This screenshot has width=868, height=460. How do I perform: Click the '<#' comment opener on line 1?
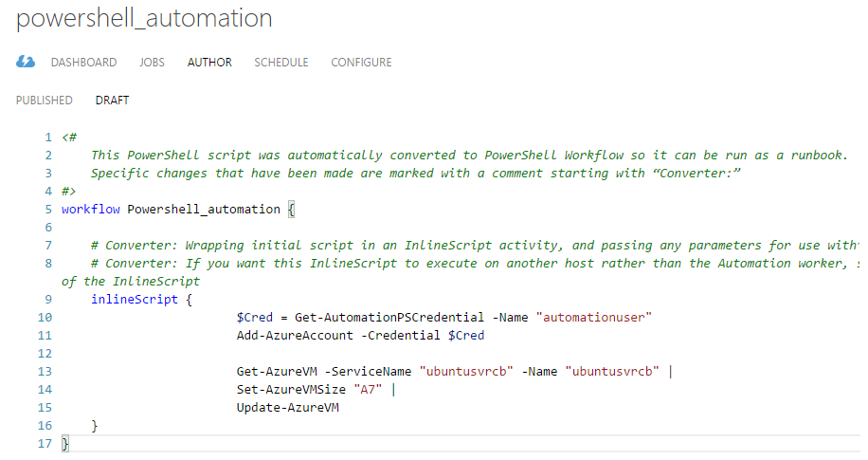[69, 138]
